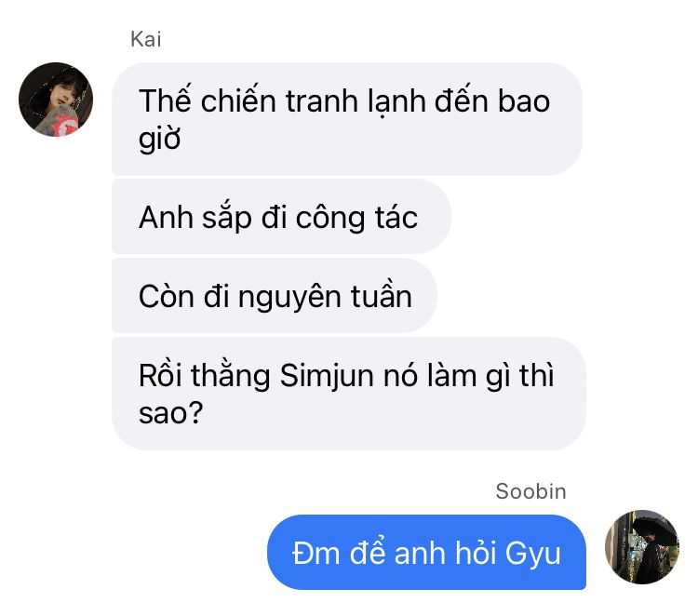Select the message 'Thế chiến tranh lạnh đến bao giờ'
The image size is (698, 616).
[347, 119]
